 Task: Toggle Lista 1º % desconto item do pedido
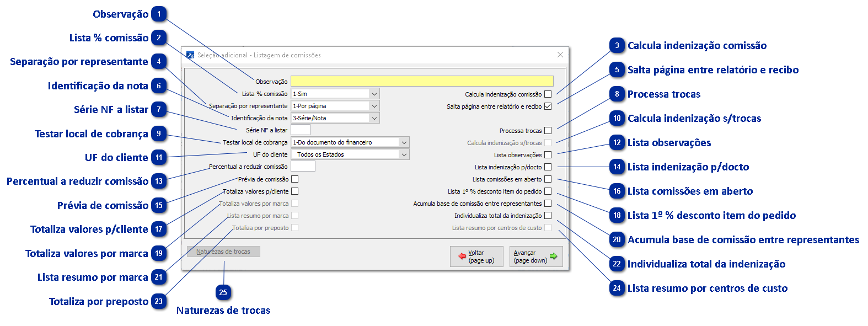tap(548, 191)
